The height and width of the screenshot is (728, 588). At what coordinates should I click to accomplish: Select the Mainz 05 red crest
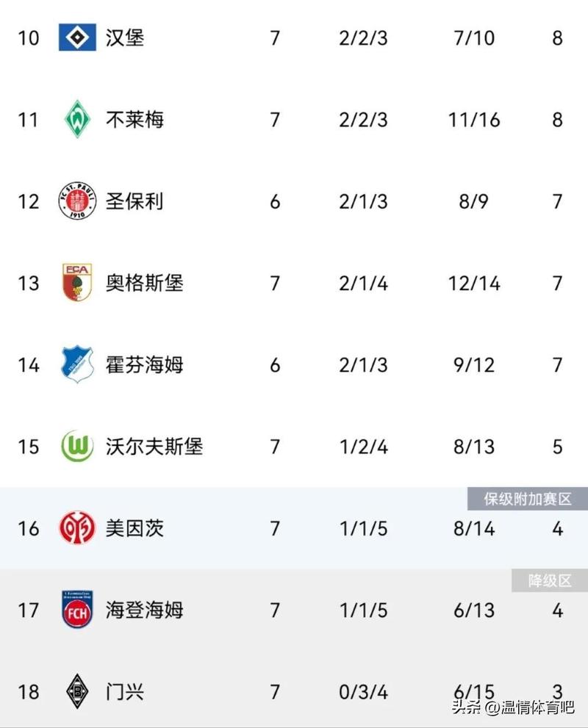click(77, 528)
